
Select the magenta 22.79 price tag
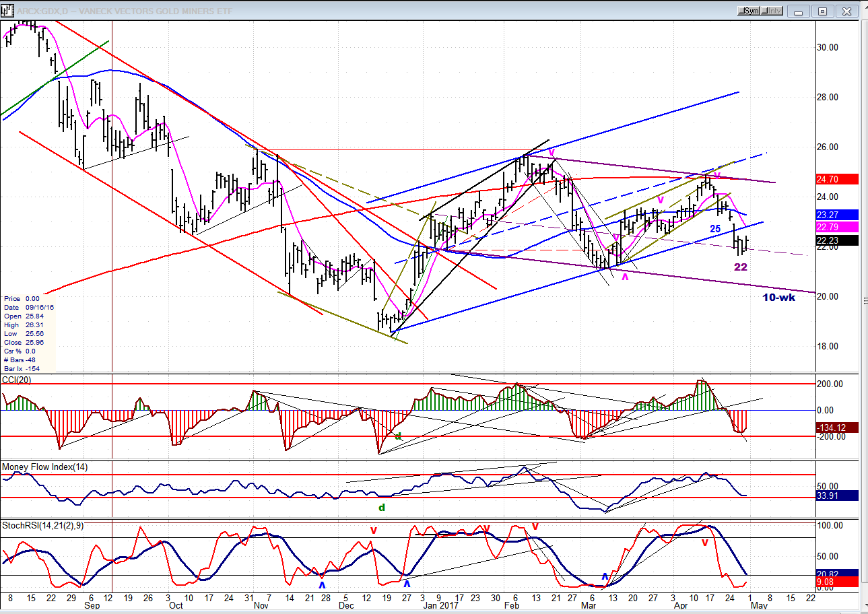pos(836,227)
